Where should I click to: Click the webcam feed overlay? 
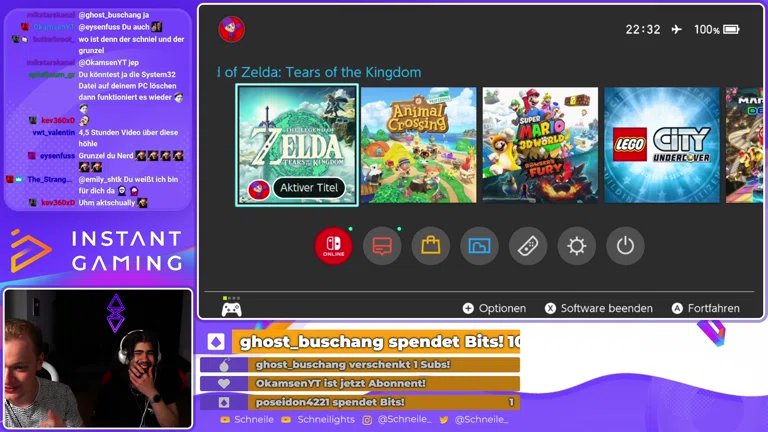click(98, 359)
